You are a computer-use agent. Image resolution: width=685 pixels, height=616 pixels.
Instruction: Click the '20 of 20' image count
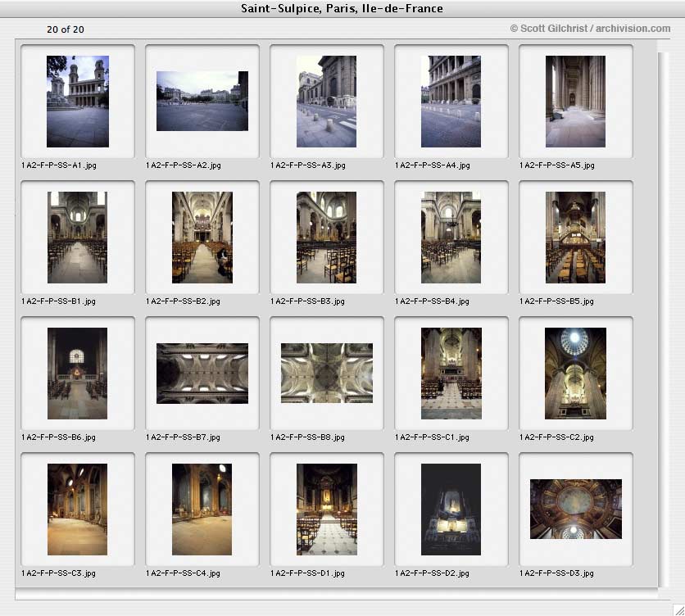tap(66, 29)
